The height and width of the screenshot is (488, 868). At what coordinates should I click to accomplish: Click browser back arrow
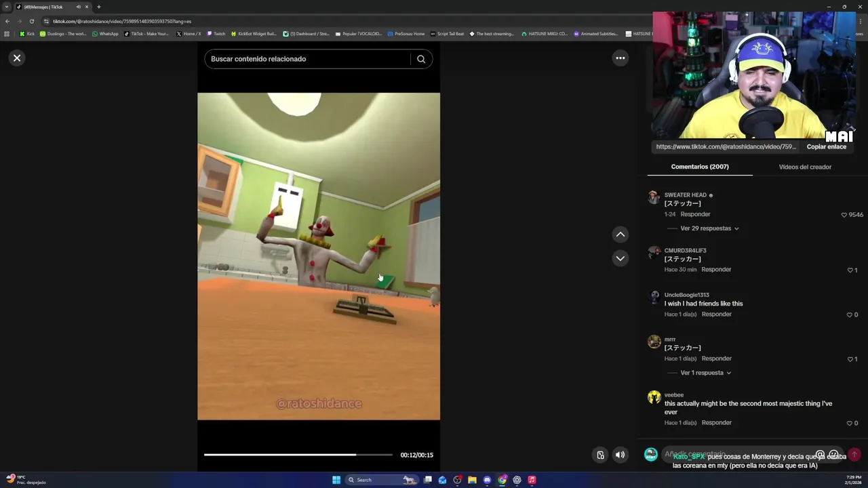(x=7, y=21)
